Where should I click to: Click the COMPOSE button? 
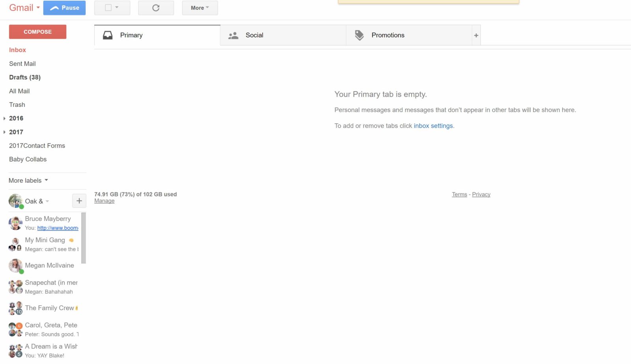click(37, 32)
